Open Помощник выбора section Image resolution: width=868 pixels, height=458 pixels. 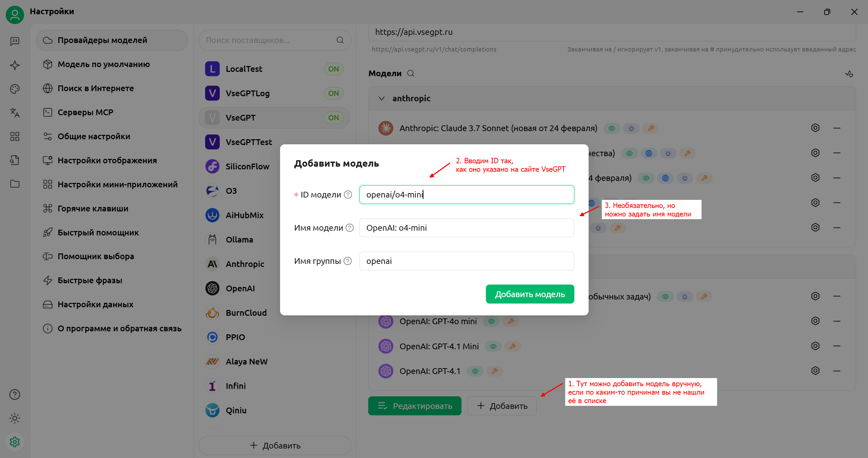pyautogui.click(x=112, y=256)
